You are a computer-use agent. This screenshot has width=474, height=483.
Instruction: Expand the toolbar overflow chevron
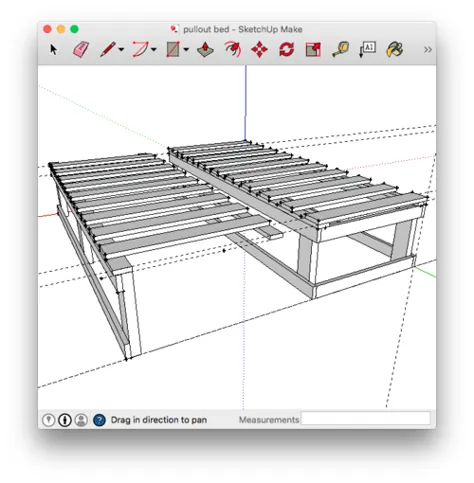tap(428, 50)
